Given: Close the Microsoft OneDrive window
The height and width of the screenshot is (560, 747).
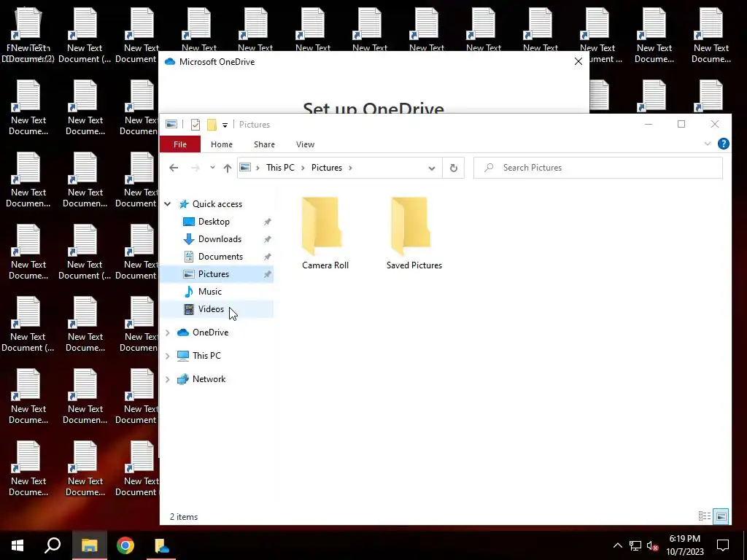Looking at the screenshot, I should pyautogui.click(x=578, y=61).
